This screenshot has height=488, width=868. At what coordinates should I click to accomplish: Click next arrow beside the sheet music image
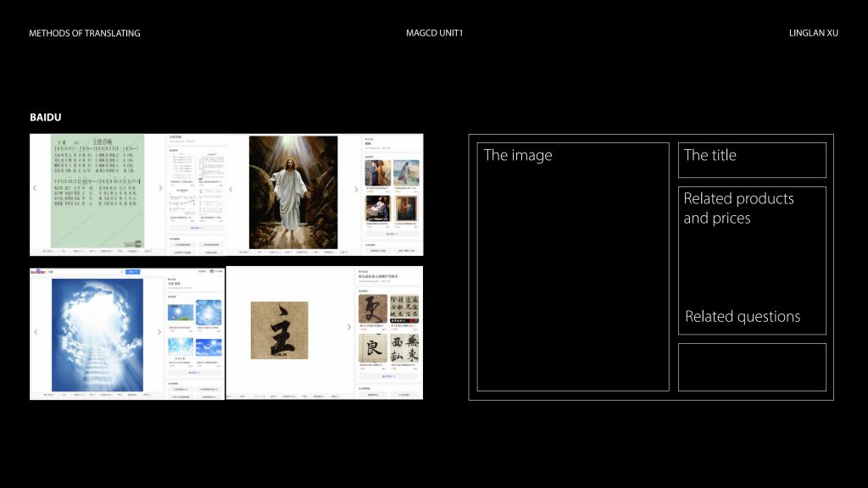(x=160, y=188)
